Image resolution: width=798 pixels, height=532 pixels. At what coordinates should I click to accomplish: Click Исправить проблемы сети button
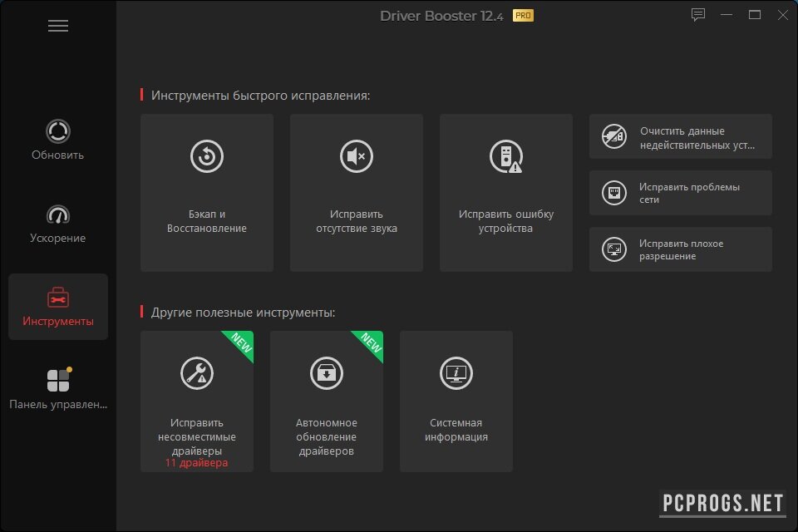click(680, 194)
